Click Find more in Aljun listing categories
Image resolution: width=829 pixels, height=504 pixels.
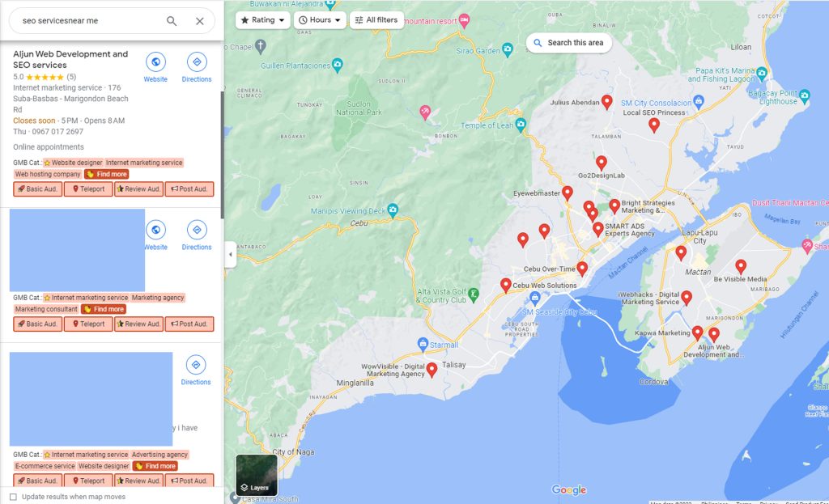pyautogui.click(x=107, y=175)
